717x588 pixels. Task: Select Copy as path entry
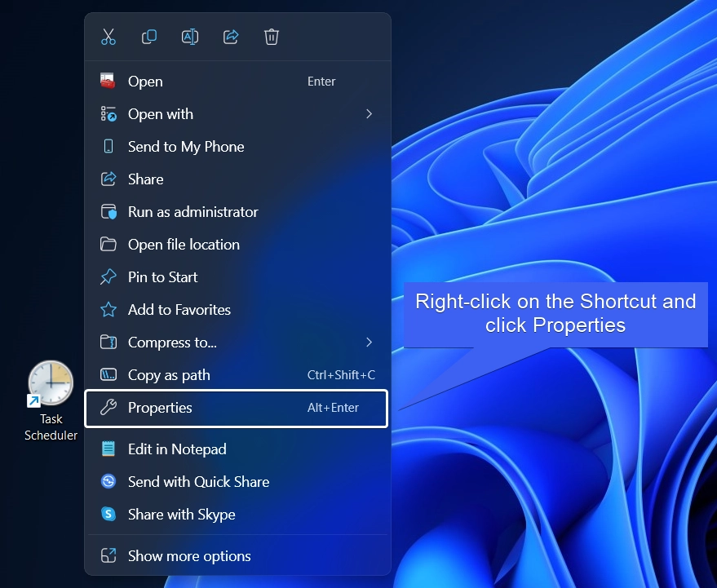(237, 375)
